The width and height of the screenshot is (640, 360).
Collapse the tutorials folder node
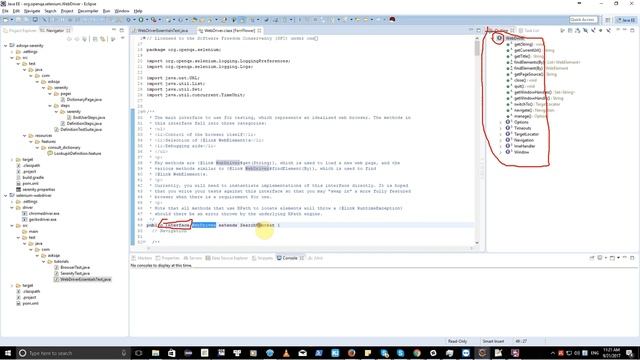pyautogui.click(x=44, y=261)
